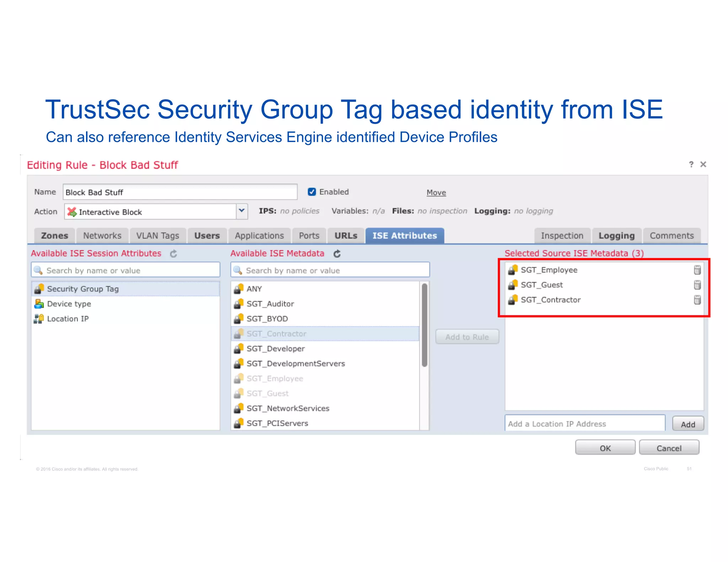Focus the Add a Location IP Address field

tap(585, 423)
